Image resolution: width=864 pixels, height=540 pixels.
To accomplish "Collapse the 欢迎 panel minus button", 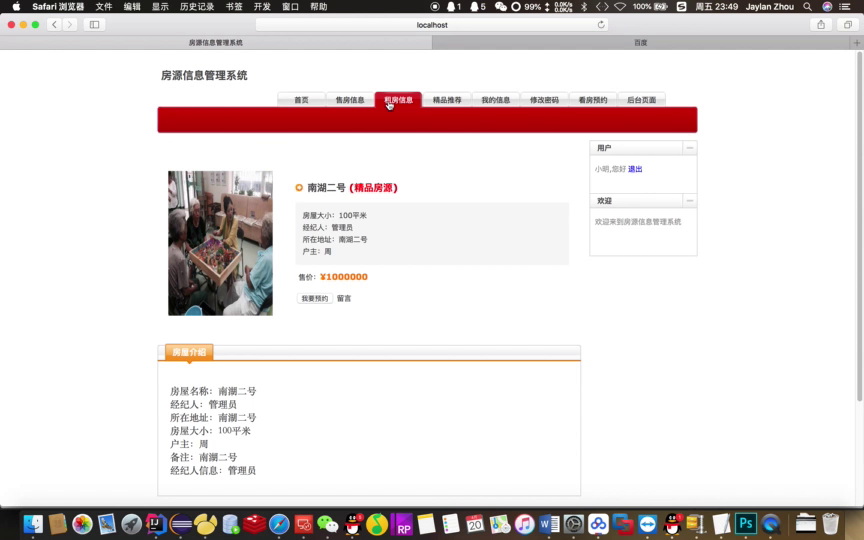I will [689, 201].
